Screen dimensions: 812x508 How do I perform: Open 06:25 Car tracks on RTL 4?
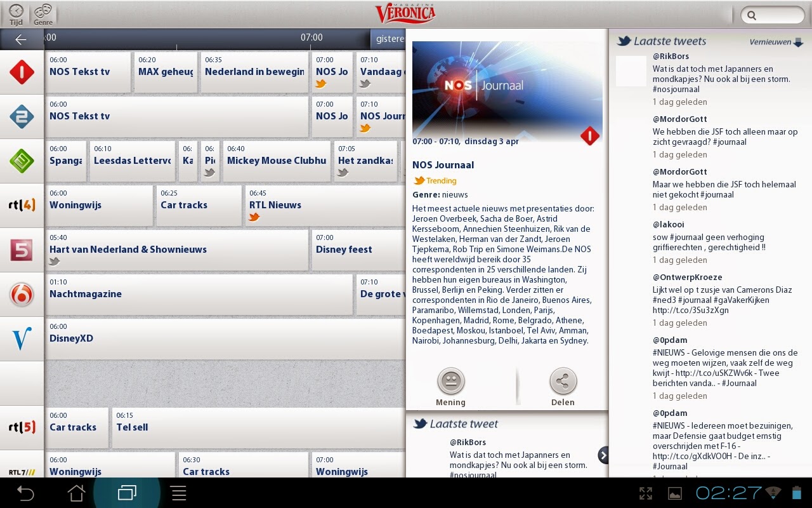[199, 206]
